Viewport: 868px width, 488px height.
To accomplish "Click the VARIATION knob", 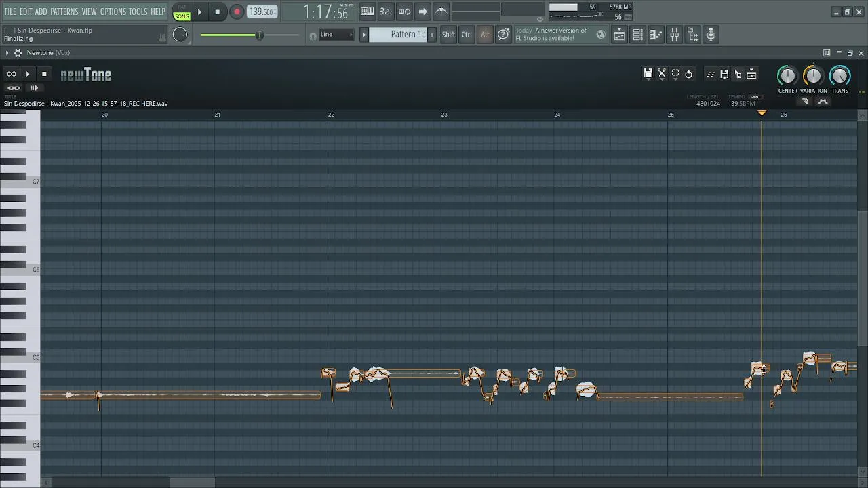I will click(813, 75).
